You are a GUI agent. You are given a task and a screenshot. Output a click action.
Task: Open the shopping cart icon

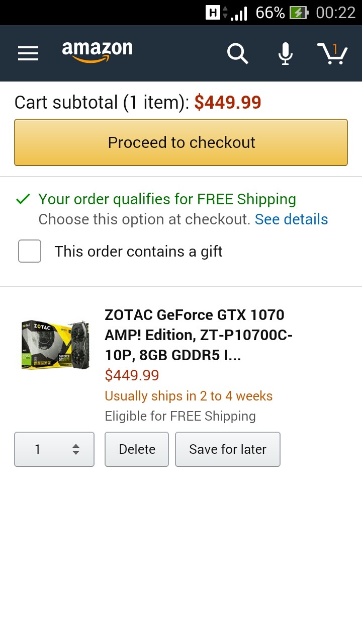332,53
